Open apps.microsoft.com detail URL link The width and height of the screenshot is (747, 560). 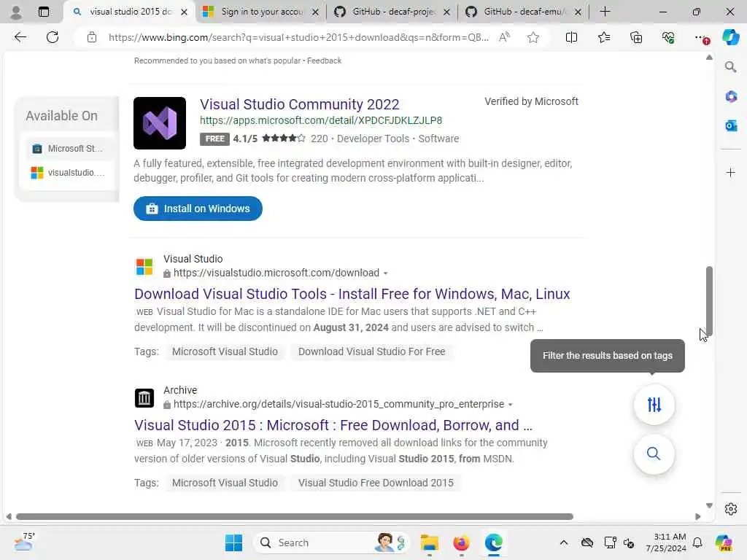pyautogui.click(x=321, y=120)
